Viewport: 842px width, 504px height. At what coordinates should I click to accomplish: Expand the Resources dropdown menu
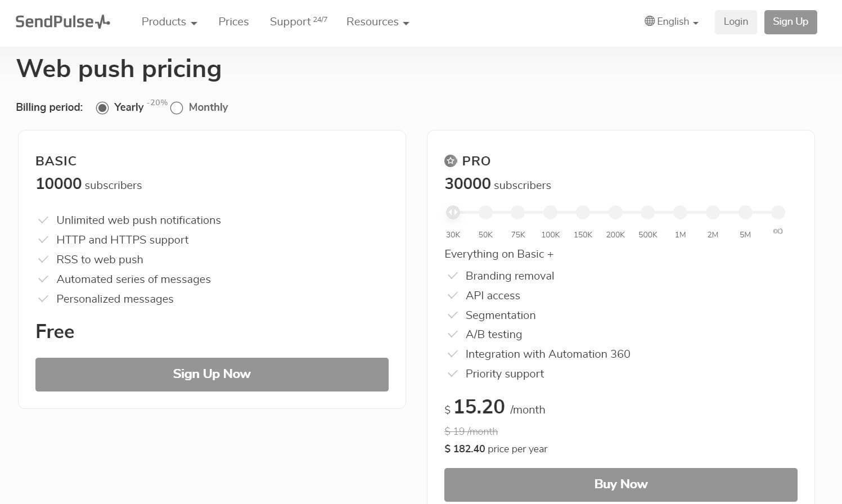pyautogui.click(x=378, y=22)
